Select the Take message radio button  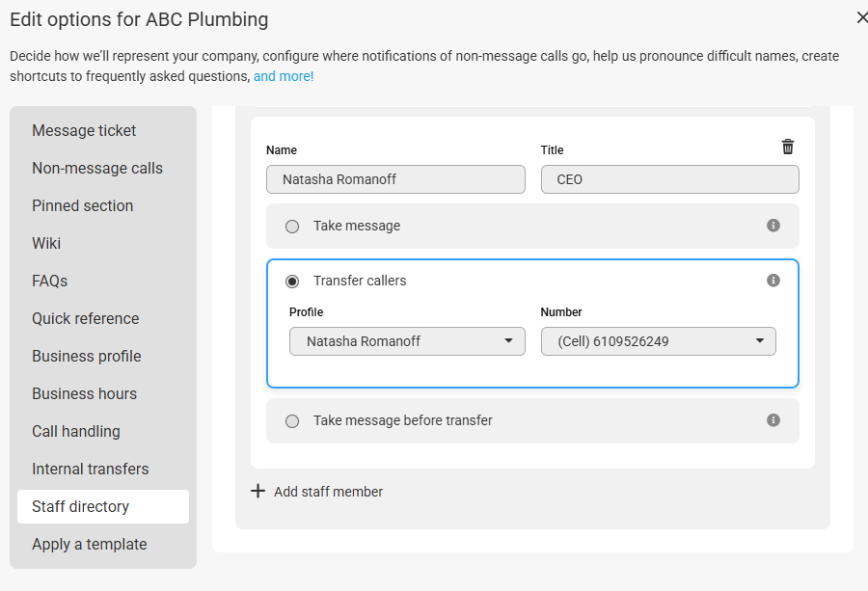tap(292, 227)
